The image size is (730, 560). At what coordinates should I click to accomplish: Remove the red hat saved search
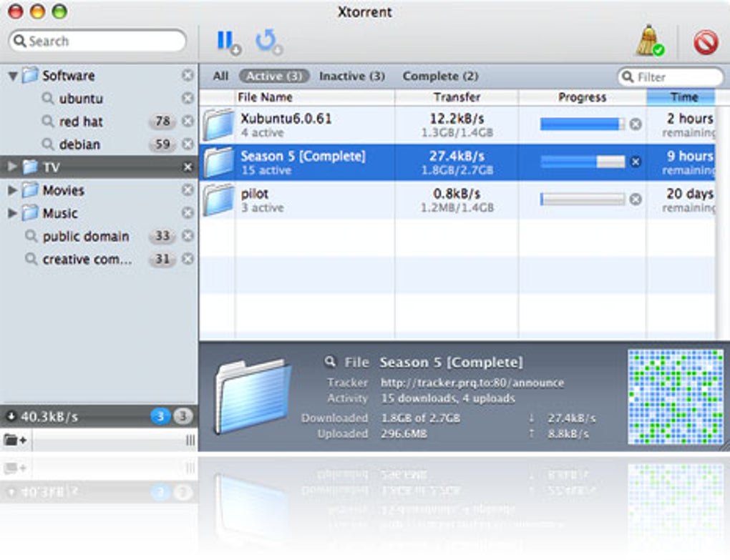coord(188,122)
